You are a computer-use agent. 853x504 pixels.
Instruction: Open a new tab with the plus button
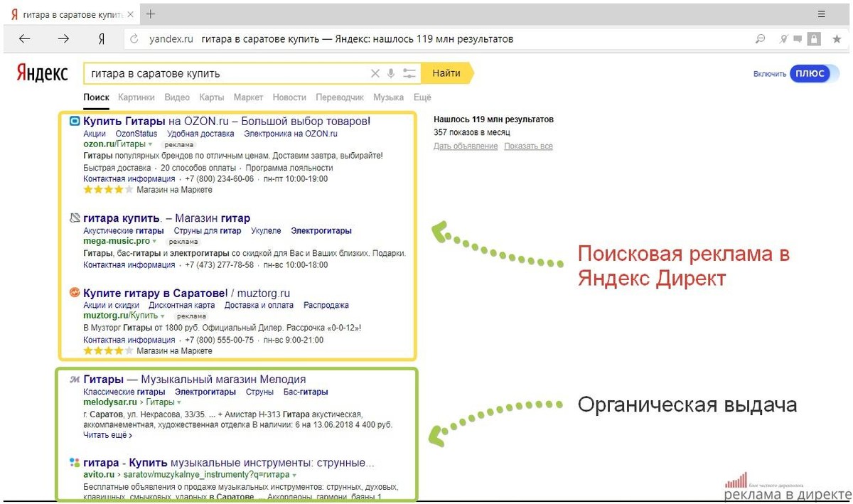point(151,14)
